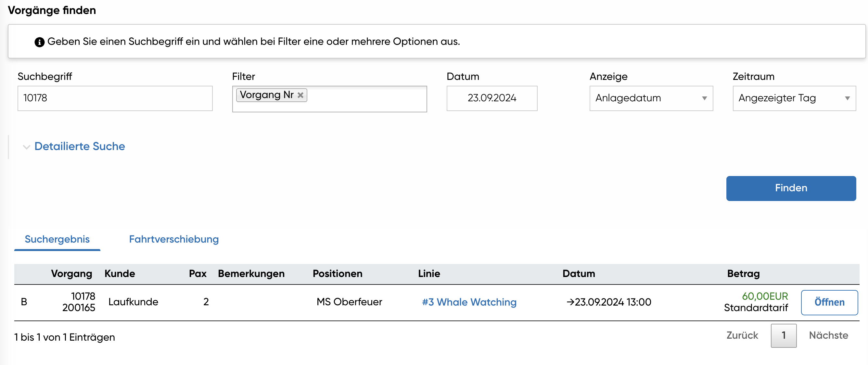Remove the Vorgang Nr filter tag
Image resolution: width=868 pixels, height=365 pixels.
(300, 95)
